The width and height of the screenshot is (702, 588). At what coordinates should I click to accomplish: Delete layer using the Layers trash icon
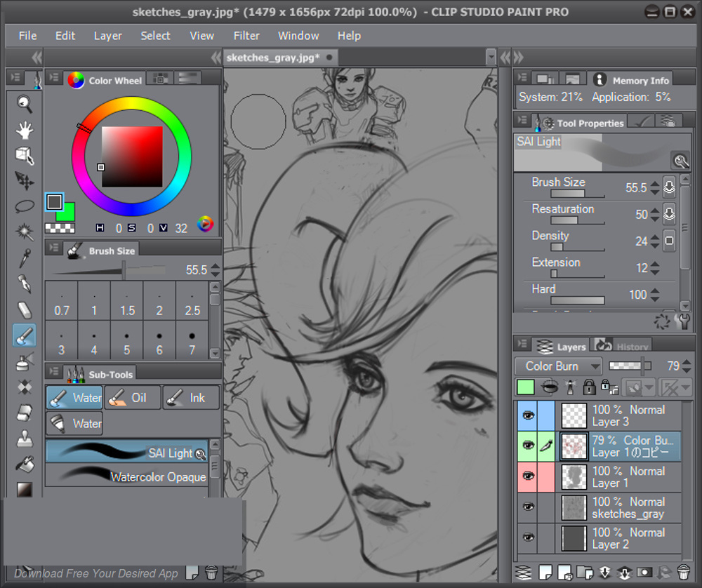pyautogui.click(x=683, y=573)
